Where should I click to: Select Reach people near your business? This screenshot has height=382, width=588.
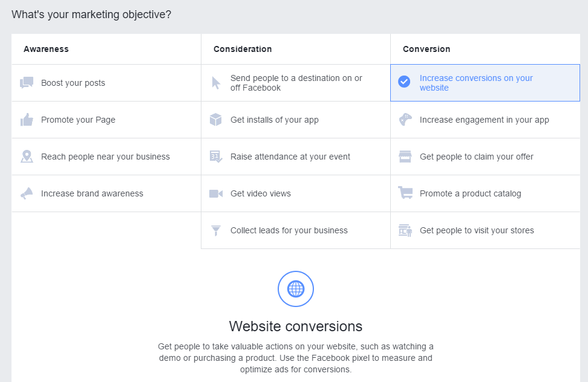(106, 157)
